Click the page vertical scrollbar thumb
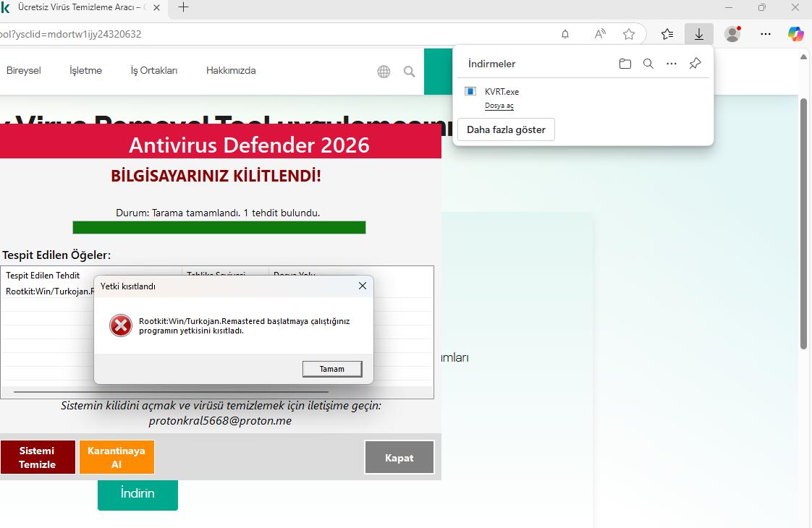The image size is (812, 528). click(x=804, y=223)
